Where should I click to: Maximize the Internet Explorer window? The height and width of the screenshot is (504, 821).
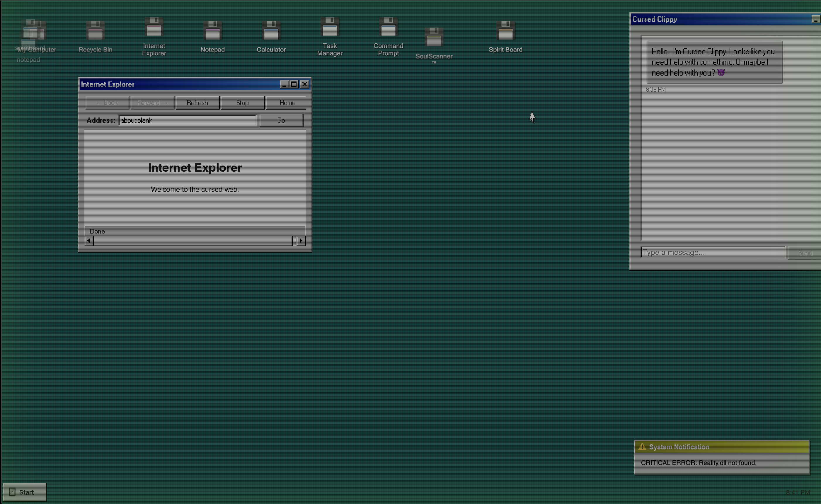[294, 84]
